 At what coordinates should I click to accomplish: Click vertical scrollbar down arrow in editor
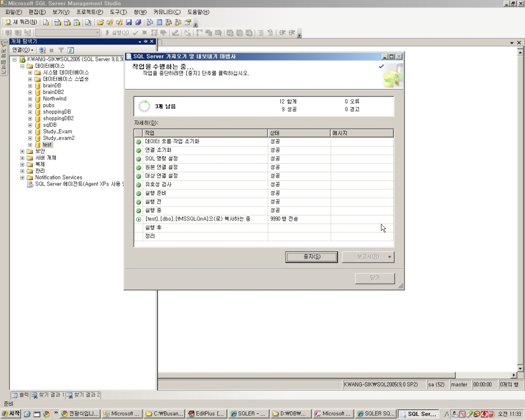520,369
